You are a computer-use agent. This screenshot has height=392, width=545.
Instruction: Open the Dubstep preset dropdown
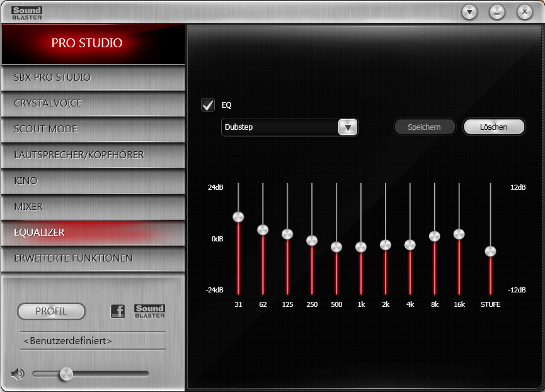coord(289,127)
